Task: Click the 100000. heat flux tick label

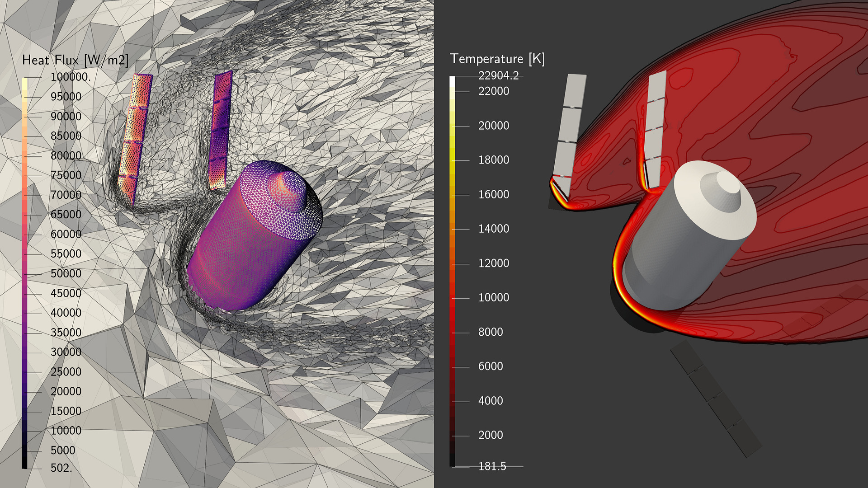Action: click(x=71, y=77)
